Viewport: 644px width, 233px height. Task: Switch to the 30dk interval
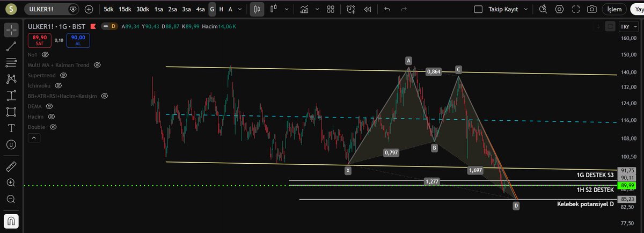click(143, 9)
